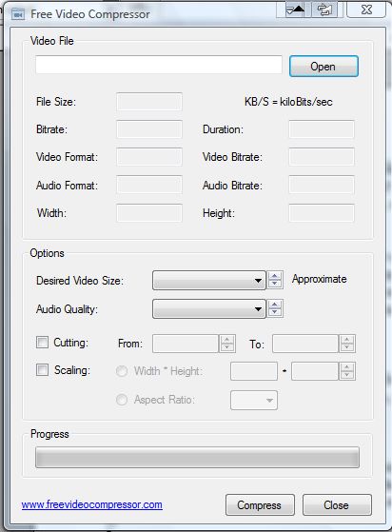Click the Cutting To time spinner arrows

[347, 344]
